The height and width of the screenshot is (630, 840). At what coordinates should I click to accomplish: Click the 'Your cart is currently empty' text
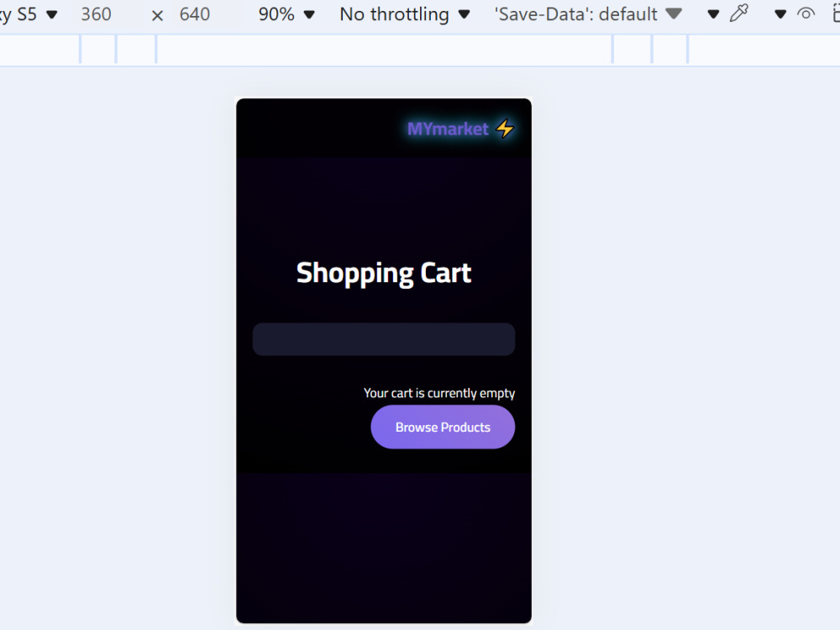coord(439,393)
